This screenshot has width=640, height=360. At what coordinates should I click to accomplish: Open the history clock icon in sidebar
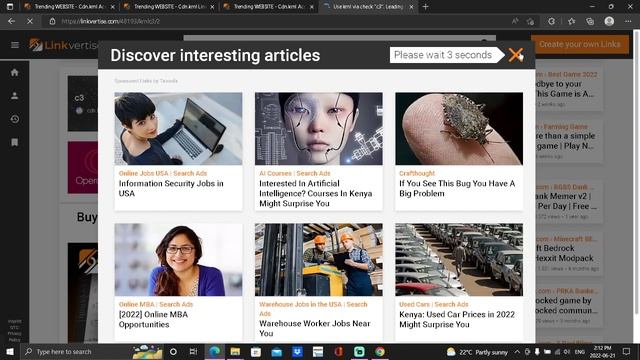15,119
